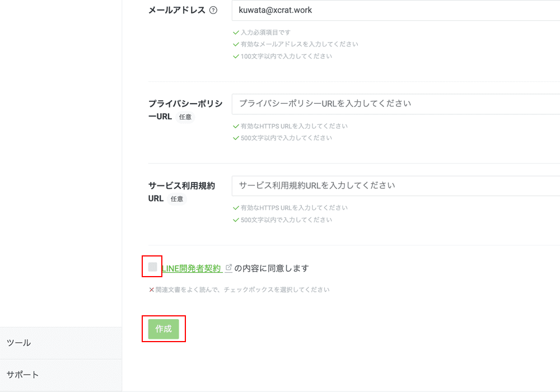Click the プライバシーポリシーURL field label
Screen dimensions: 560x392
click(x=185, y=104)
